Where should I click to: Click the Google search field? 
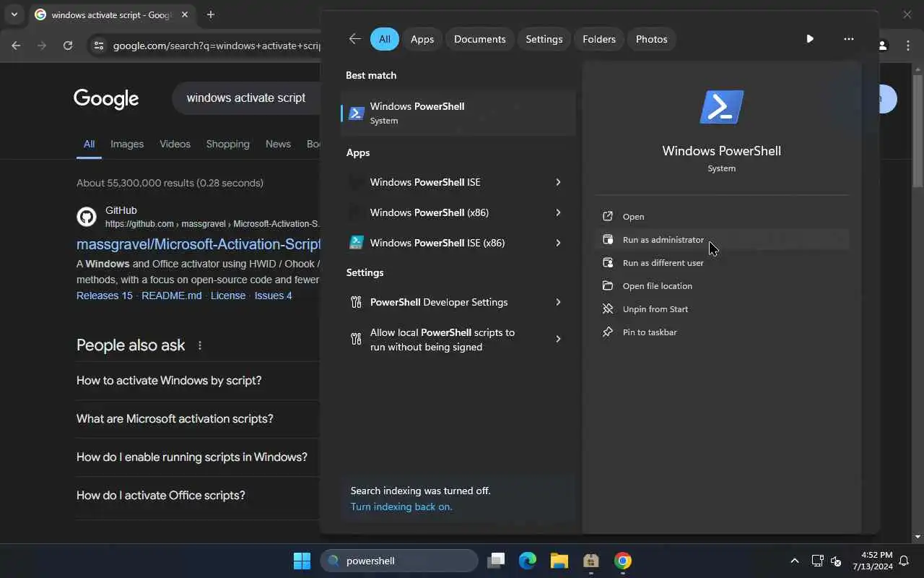(246, 98)
